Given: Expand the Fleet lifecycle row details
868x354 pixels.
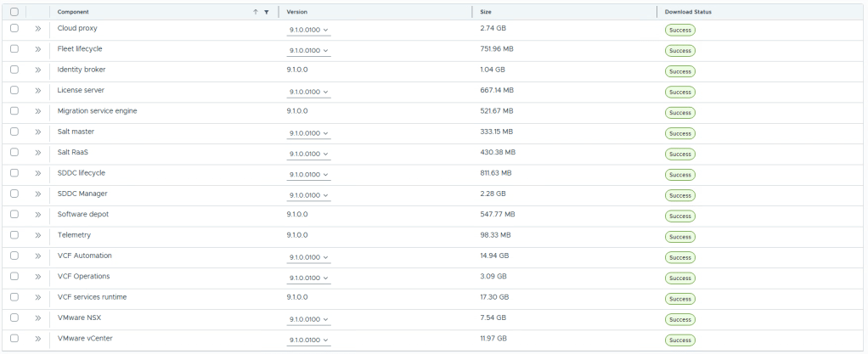Looking at the screenshot, I should [37, 48].
